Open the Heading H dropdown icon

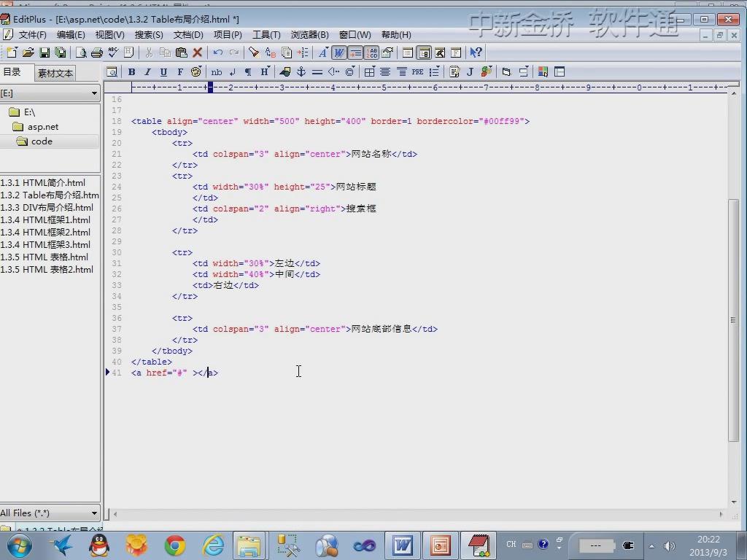pos(264,72)
